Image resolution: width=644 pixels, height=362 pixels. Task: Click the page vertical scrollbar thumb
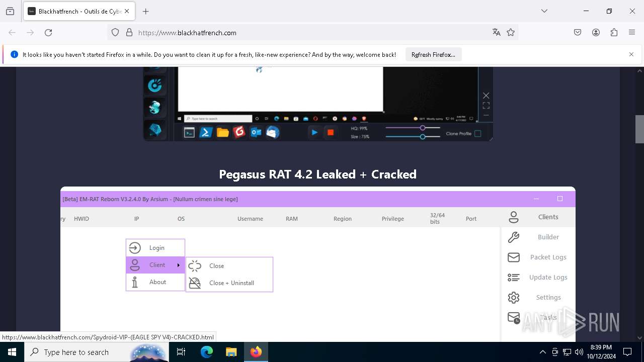pos(639,129)
